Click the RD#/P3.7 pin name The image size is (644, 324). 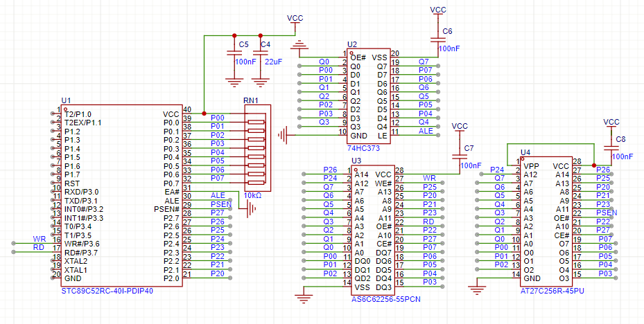tap(81, 252)
